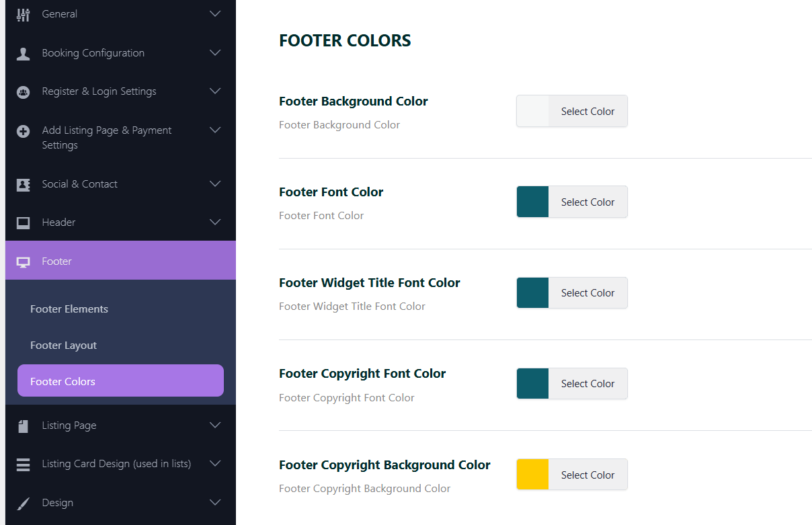
Task: Open the Footer Layout submenu item
Action: 64,346
